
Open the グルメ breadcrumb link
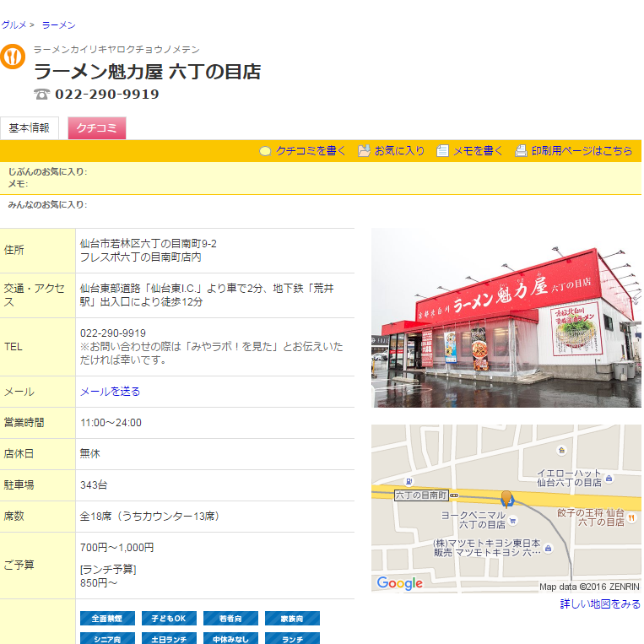point(14,25)
